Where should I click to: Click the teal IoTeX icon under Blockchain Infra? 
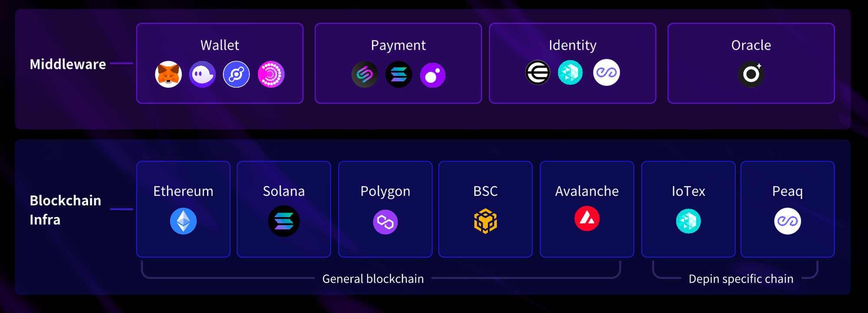688,221
